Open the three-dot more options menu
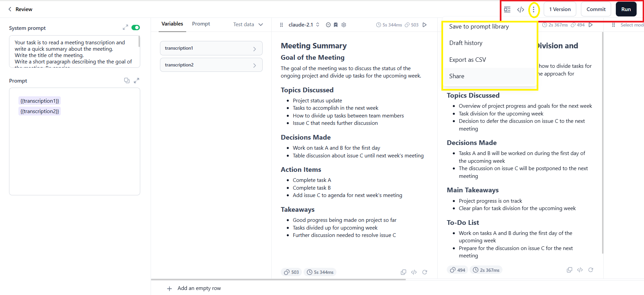The height and width of the screenshot is (295, 644). [x=533, y=10]
